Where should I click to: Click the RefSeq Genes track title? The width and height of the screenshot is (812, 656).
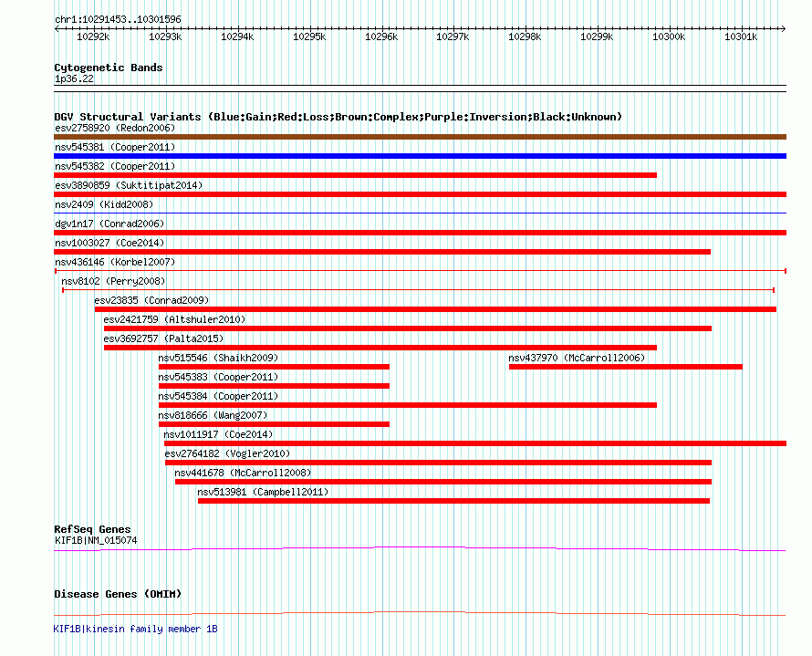[x=92, y=529]
